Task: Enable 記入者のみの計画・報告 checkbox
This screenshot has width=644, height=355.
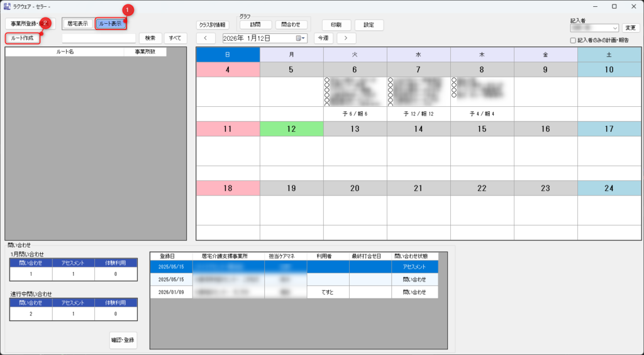Action: click(x=572, y=40)
